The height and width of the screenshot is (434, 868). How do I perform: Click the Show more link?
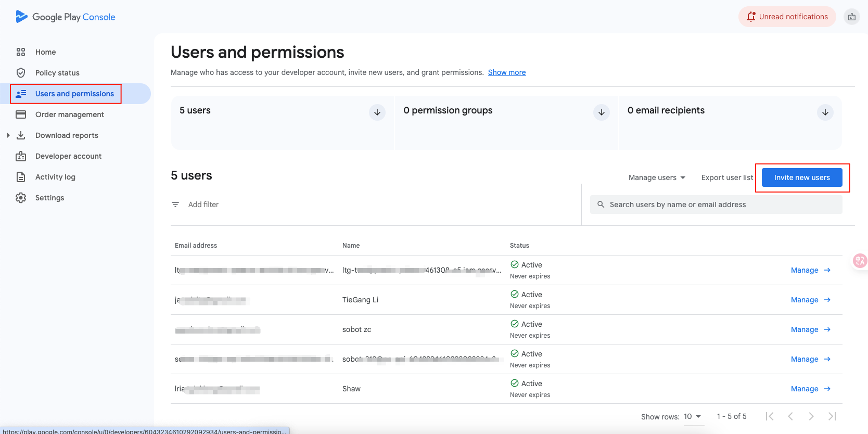(x=506, y=72)
